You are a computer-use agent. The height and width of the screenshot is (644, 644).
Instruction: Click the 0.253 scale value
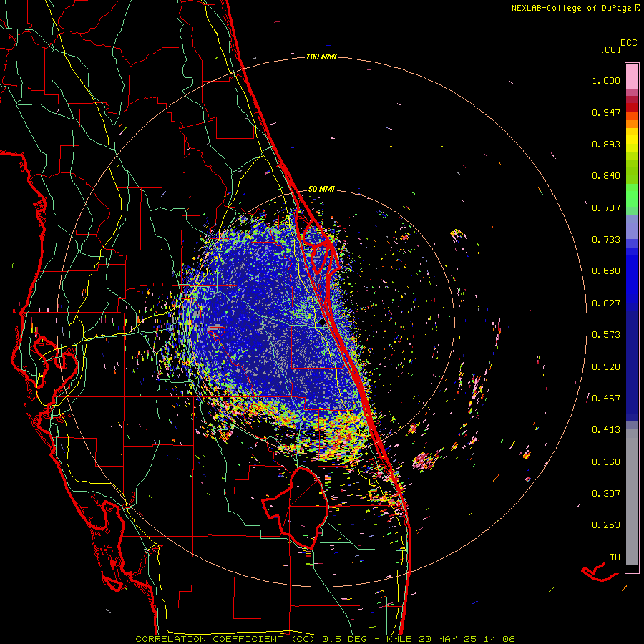point(606,525)
